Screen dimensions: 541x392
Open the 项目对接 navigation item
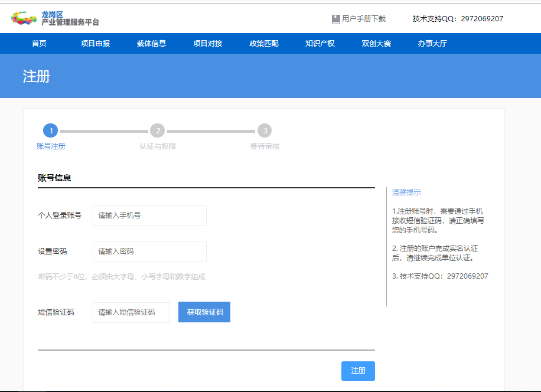point(208,44)
